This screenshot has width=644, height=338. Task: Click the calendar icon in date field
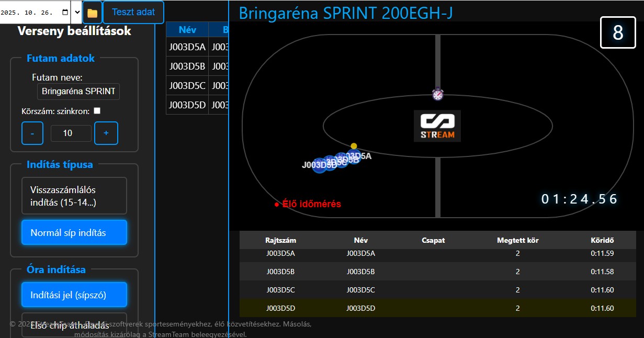coord(65,13)
